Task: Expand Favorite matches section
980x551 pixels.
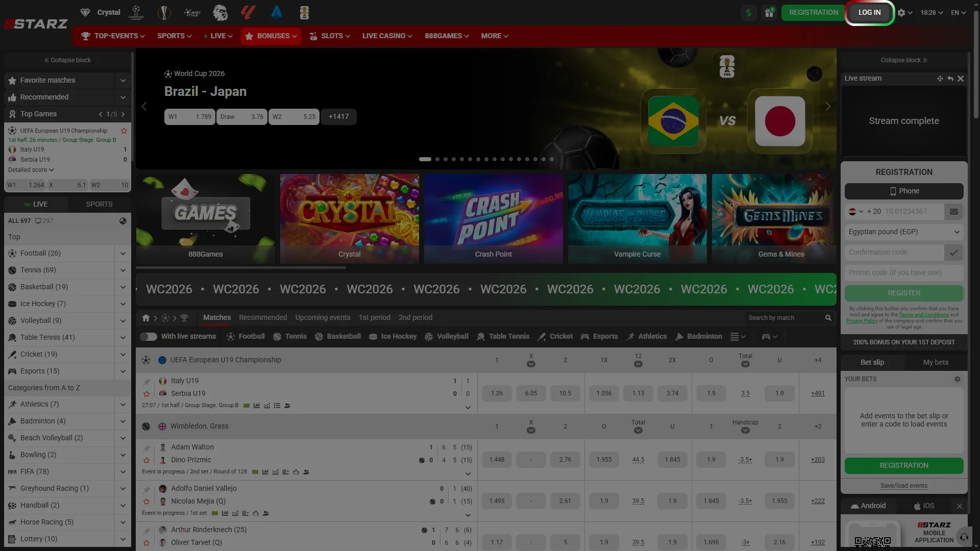Action: [122, 81]
